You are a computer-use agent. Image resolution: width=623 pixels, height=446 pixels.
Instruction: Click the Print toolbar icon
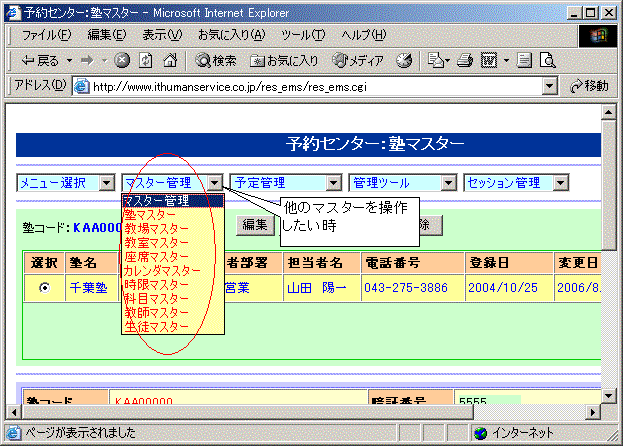click(x=464, y=60)
